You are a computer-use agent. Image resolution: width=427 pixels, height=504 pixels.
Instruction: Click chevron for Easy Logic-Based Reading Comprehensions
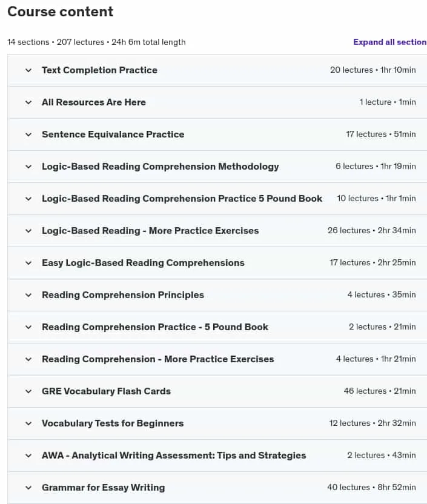(28, 263)
